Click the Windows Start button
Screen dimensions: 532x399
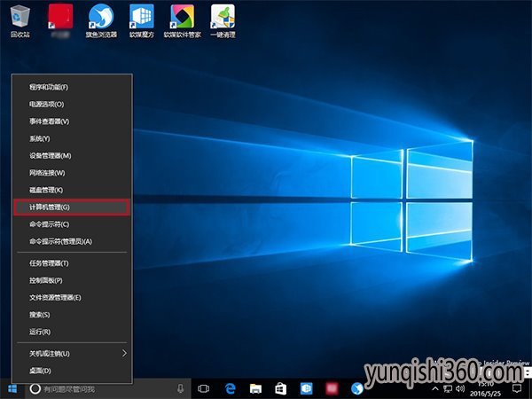pos(12,389)
